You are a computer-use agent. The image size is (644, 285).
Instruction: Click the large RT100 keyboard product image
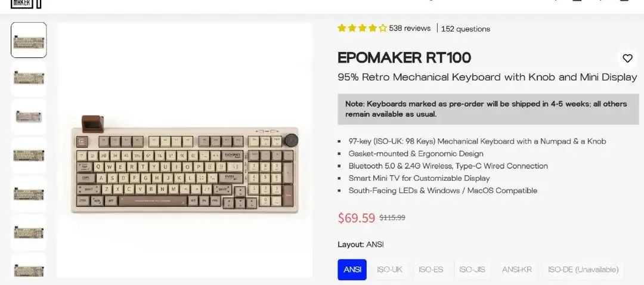(184, 168)
